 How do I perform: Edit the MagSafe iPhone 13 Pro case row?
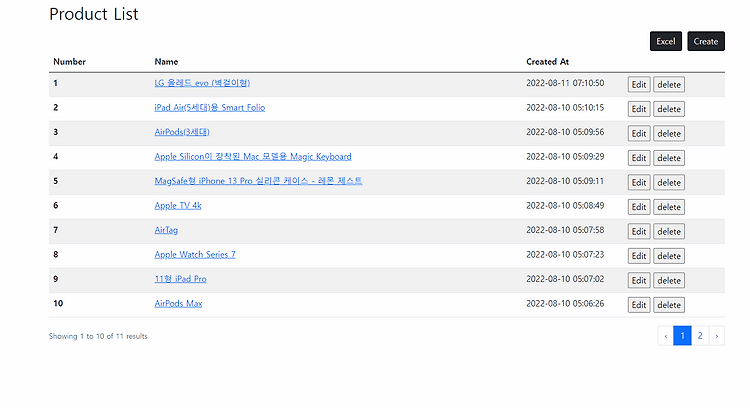[639, 182]
